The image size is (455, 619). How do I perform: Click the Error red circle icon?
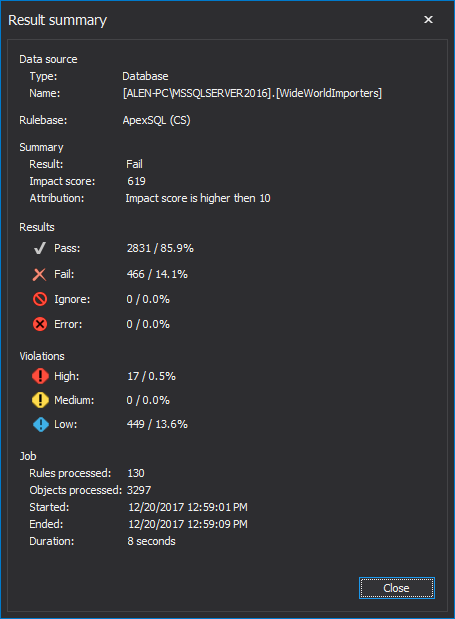coord(40,324)
